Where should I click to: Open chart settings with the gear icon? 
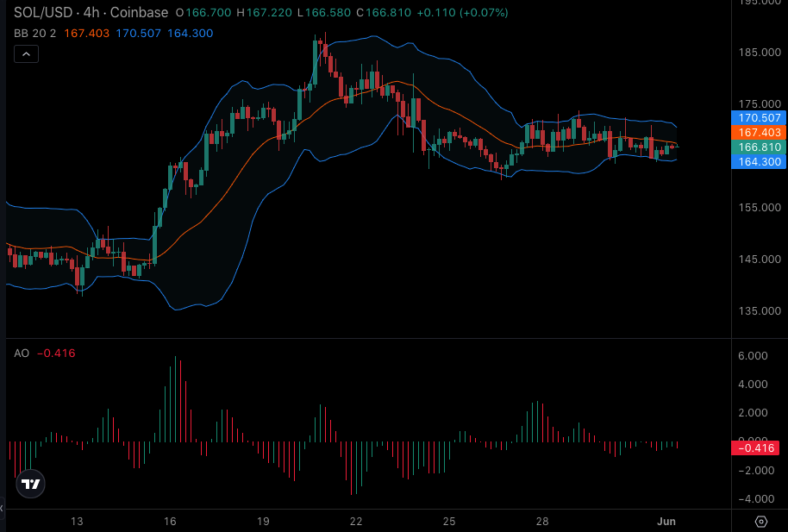(x=761, y=522)
